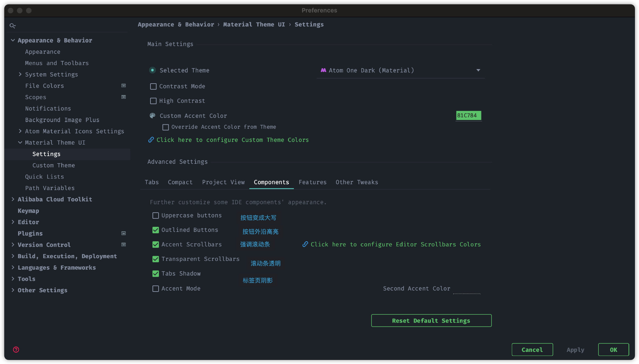Open Keymap settings page
Screen dimensions: 639x364
[x=28, y=211]
